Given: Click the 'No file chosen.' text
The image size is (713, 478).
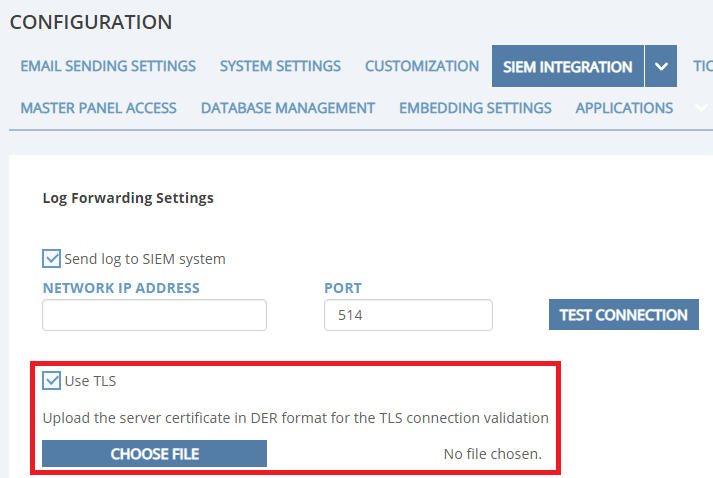Looking at the screenshot, I should 492,454.
